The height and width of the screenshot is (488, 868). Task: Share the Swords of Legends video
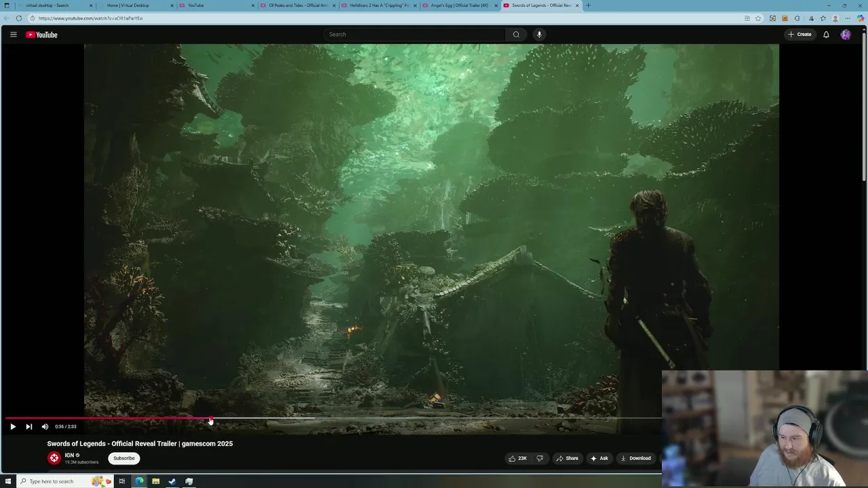point(567,458)
